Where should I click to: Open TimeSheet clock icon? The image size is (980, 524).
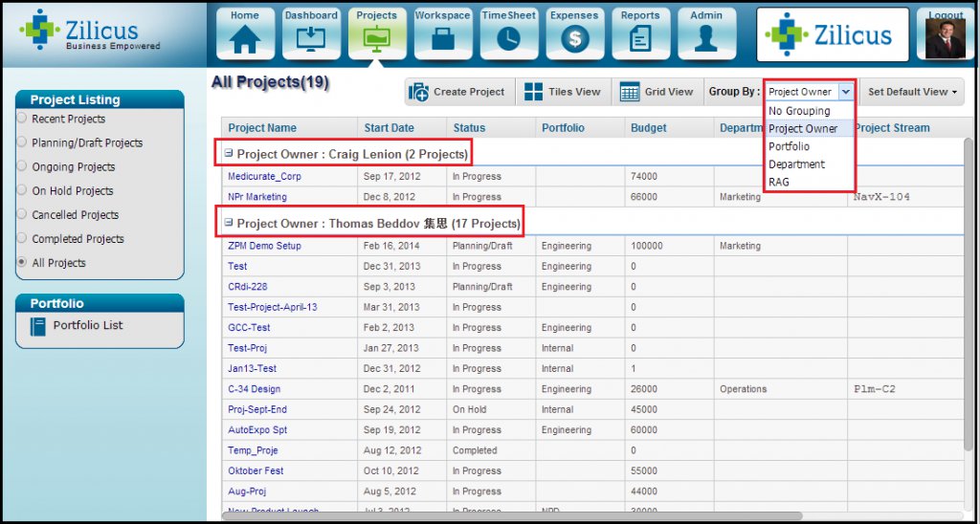(x=508, y=38)
